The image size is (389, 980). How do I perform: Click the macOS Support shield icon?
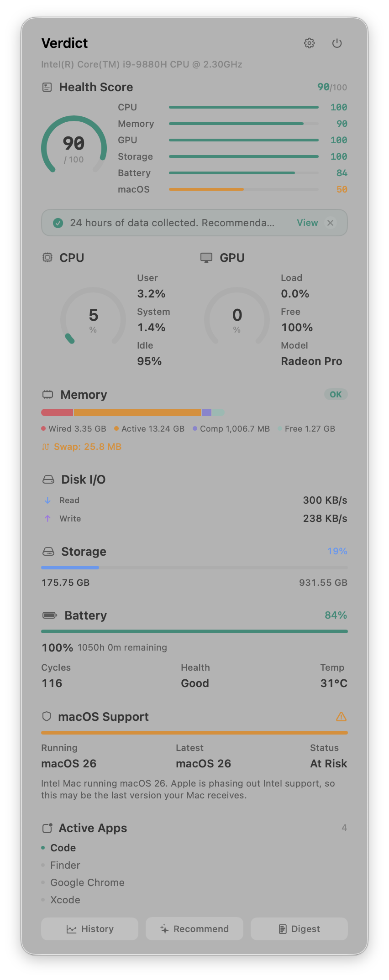(47, 716)
